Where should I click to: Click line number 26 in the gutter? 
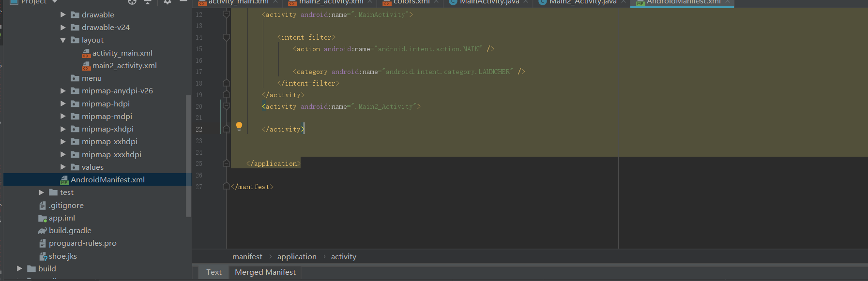(199, 175)
